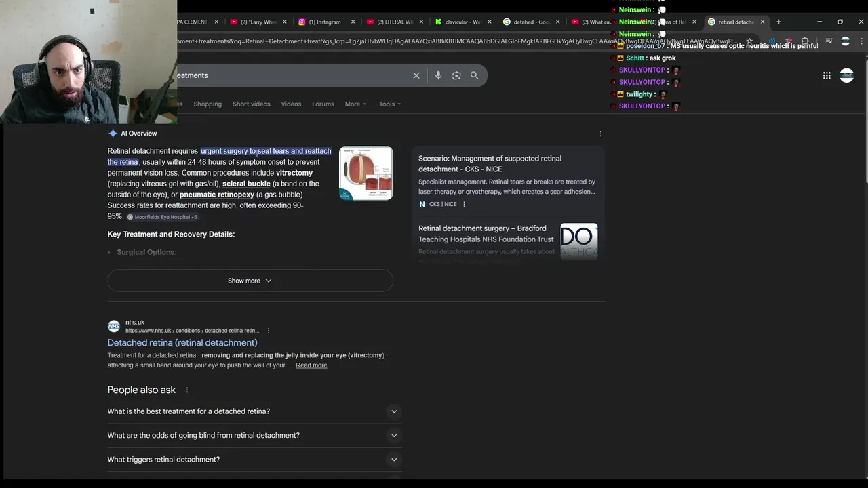Switch to the "Larry Whe" YouTube tab
Screen dimensions: 868x488
point(258,22)
